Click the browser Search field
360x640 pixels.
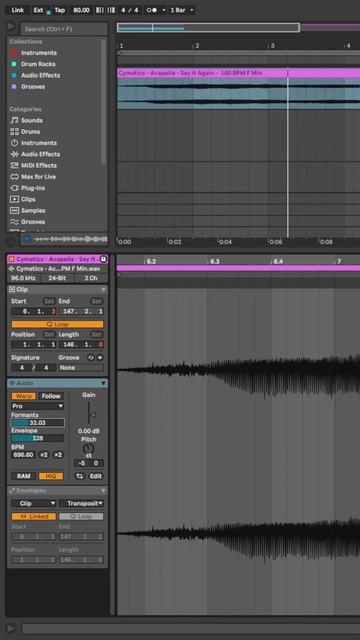(64, 29)
